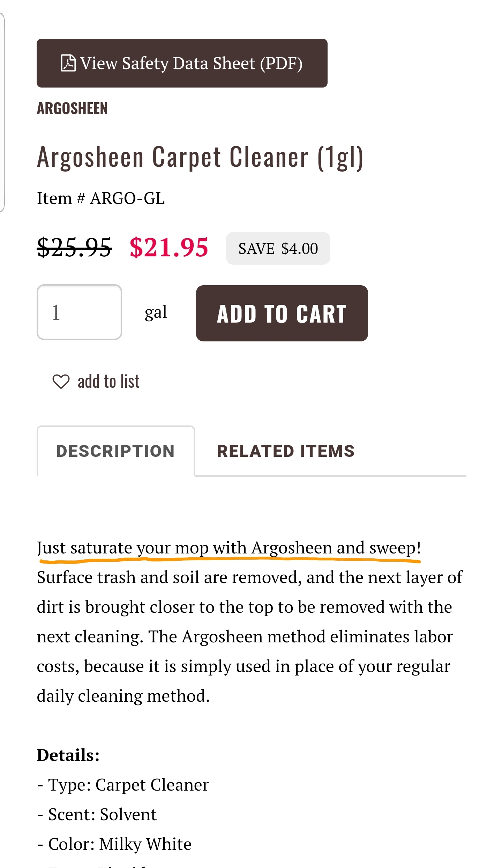Open the ARGOSHEEN brand link

72,108
